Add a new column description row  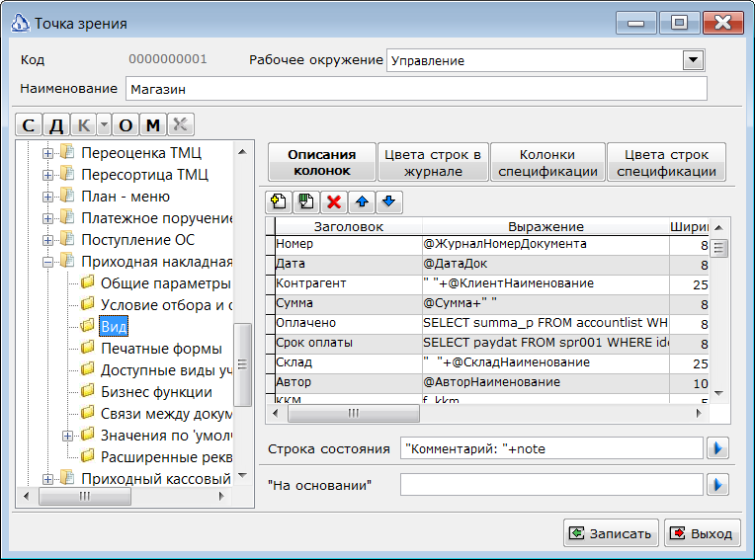tap(279, 202)
